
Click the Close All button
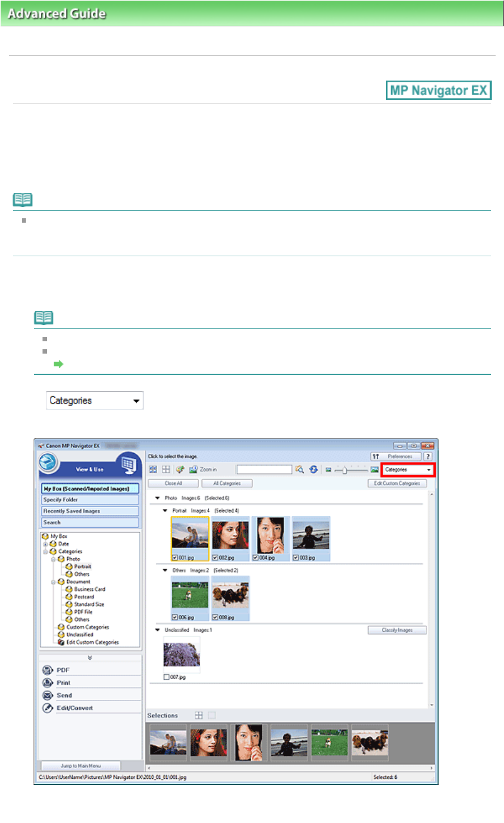coord(173,483)
